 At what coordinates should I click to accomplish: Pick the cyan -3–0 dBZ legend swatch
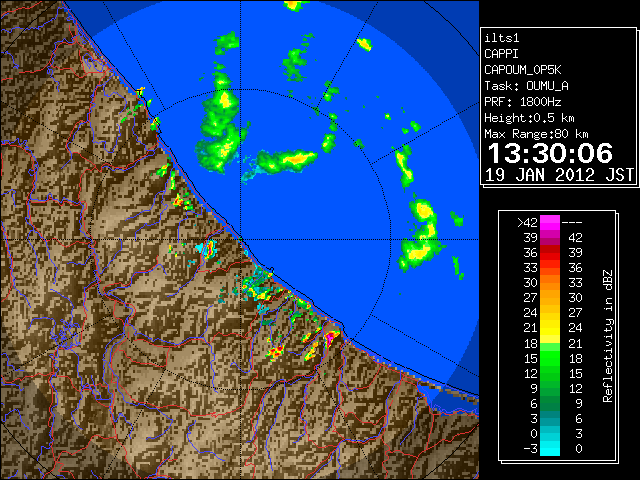(550, 448)
